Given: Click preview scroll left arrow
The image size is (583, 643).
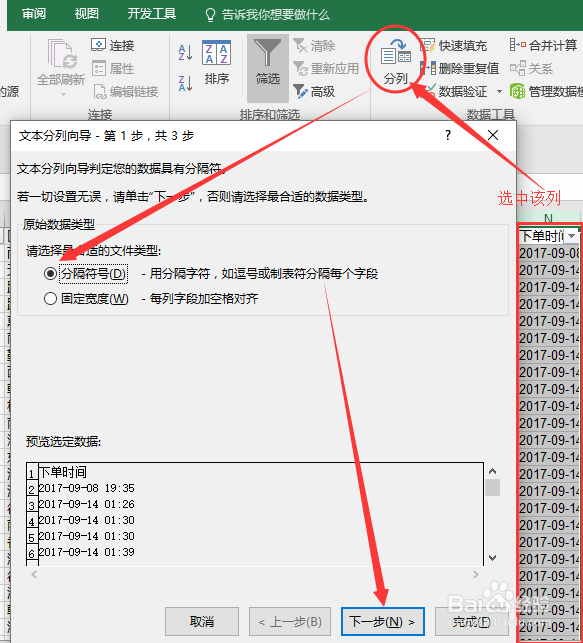Looking at the screenshot, I should click(x=34, y=575).
